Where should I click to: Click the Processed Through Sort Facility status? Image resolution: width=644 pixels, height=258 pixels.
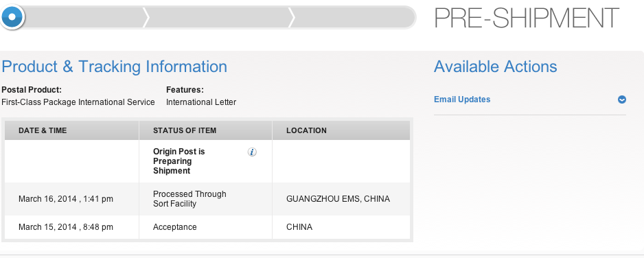click(x=189, y=198)
